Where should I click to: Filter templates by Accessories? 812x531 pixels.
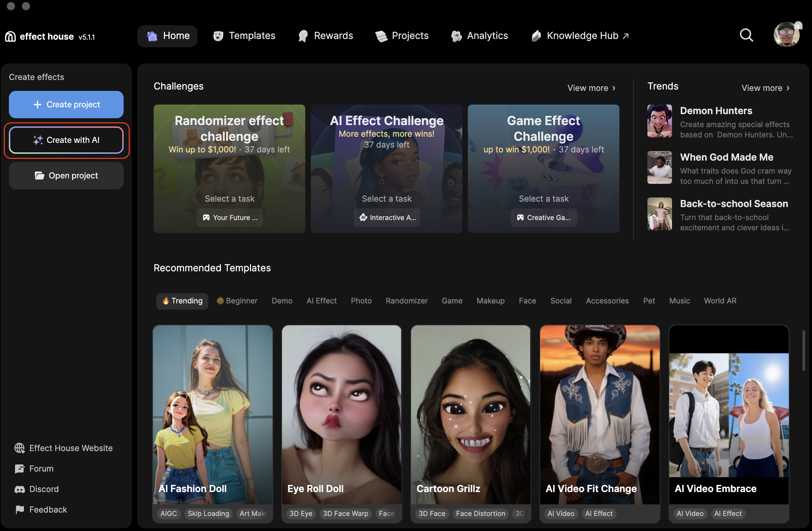coord(607,301)
